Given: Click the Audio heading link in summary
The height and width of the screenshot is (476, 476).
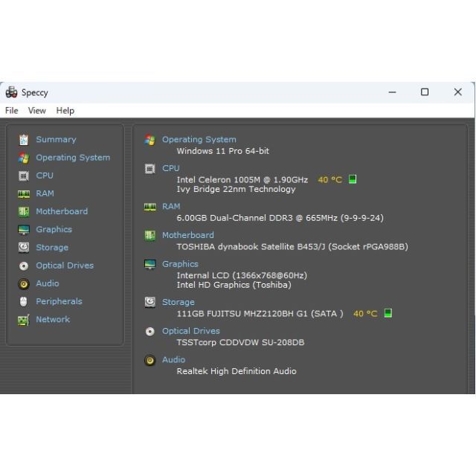Looking at the screenshot, I should (173, 360).
